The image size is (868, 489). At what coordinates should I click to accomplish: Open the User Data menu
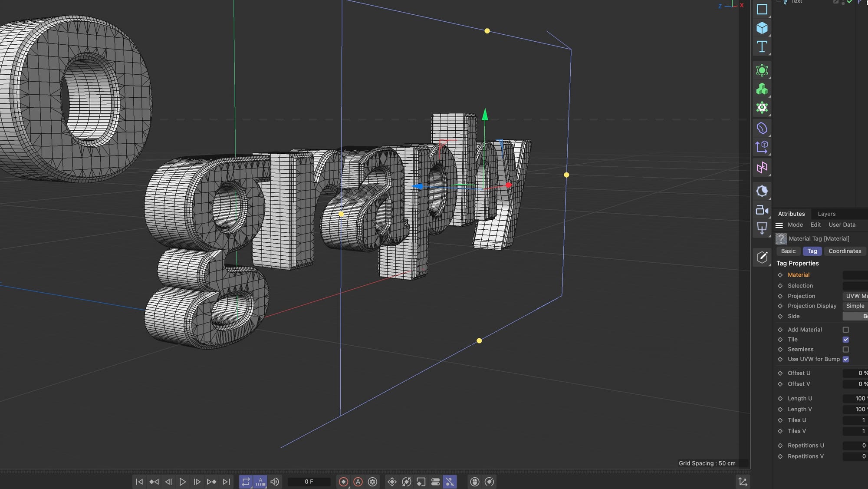point(842,225)
